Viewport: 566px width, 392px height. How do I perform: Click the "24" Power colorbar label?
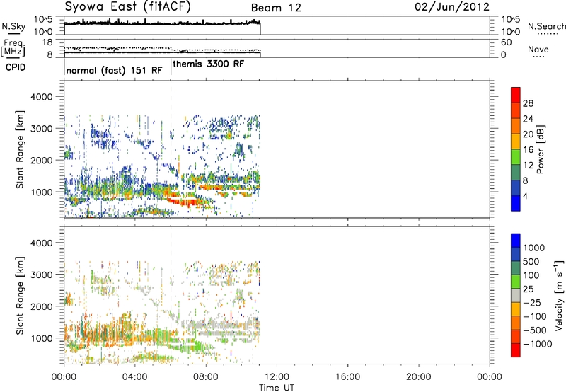528,119
